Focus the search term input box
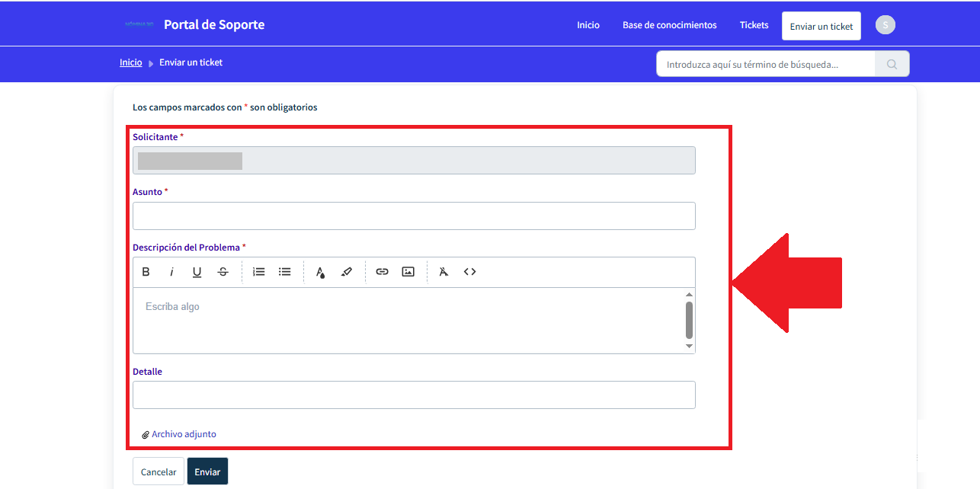The image size is (980, 489). [x=766, y=65]
